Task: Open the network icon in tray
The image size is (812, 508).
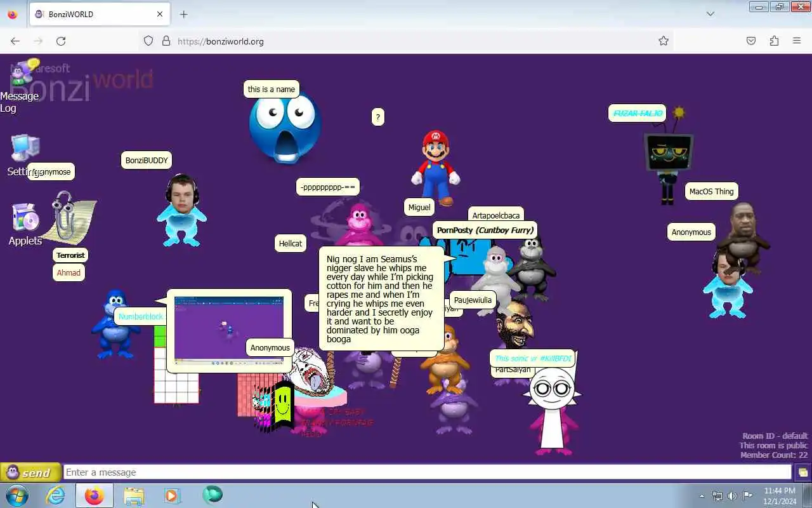Action: coord(717,496)
